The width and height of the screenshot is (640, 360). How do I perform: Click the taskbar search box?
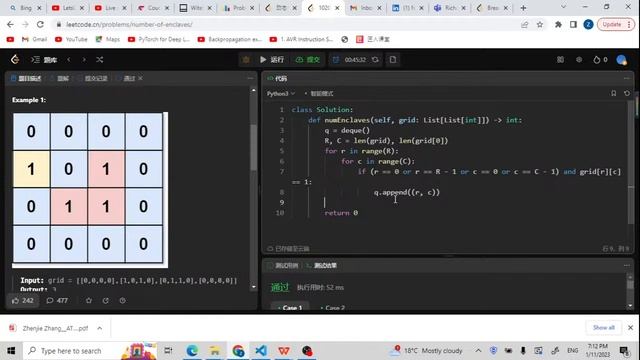click(x=90, y=351)
